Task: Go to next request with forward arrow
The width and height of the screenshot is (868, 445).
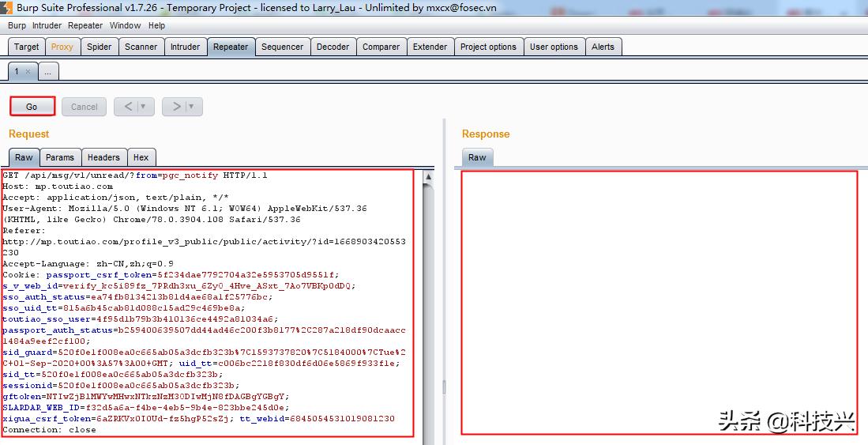Action: [176, 107]
